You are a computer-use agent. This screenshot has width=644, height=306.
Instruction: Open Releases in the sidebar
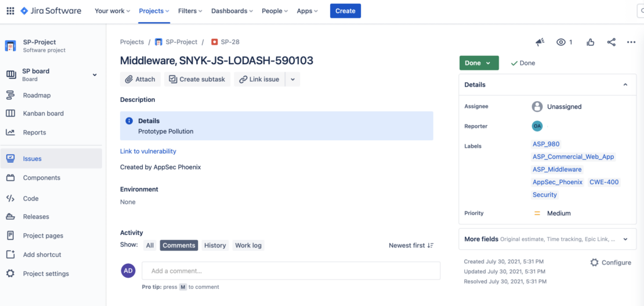pos(36,217)
